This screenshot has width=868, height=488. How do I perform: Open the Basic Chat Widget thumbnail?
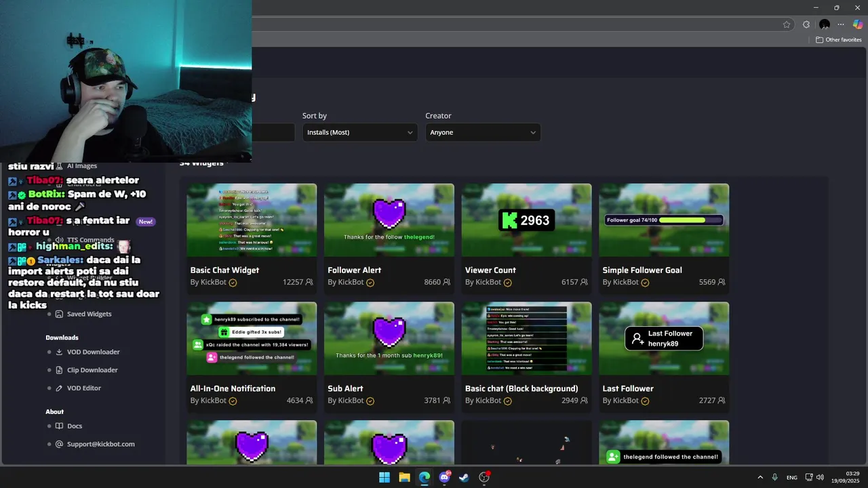(x=252, y=220)
